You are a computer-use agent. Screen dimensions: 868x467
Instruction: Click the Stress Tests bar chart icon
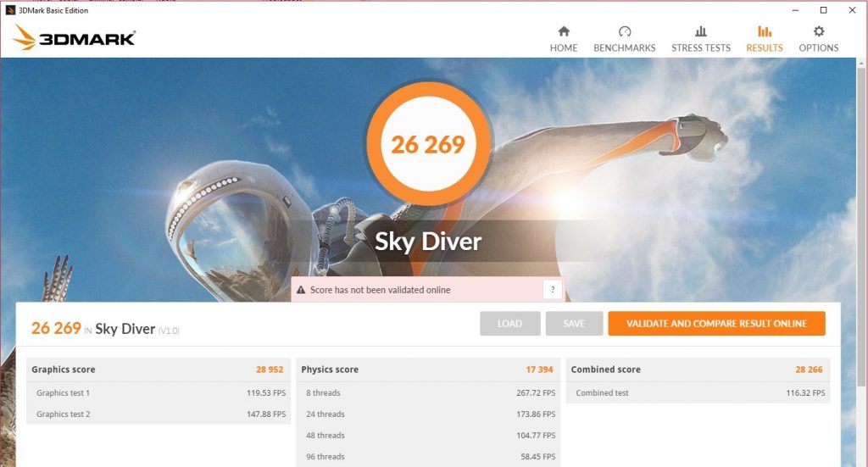pyautogui.click(x=701, y=31)
